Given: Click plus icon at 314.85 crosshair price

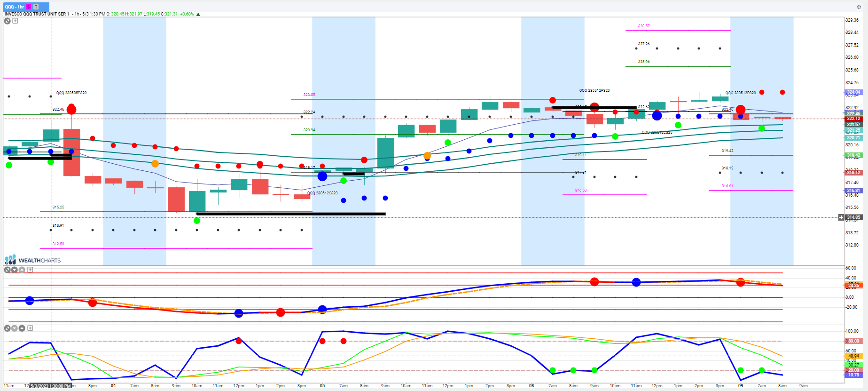Looking at the screenshot, I should pos(841,217).
